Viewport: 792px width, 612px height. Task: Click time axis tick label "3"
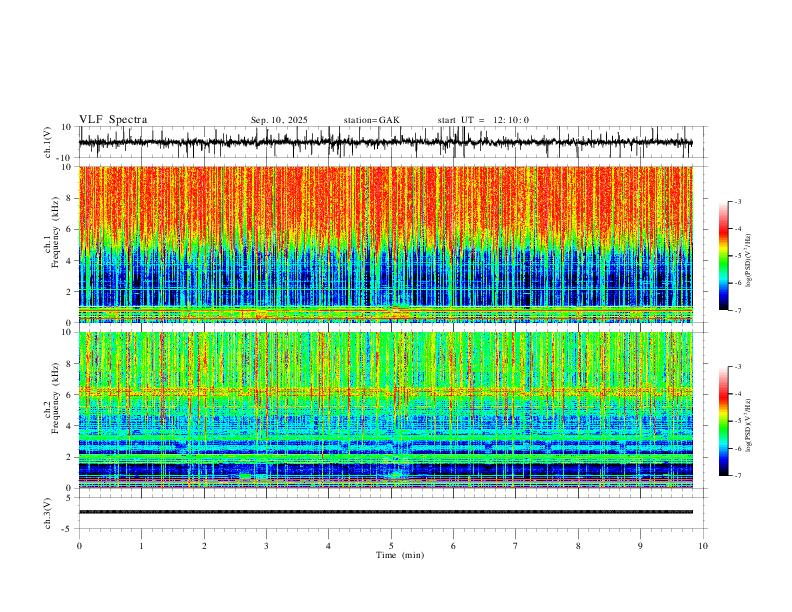coord(266,546)
